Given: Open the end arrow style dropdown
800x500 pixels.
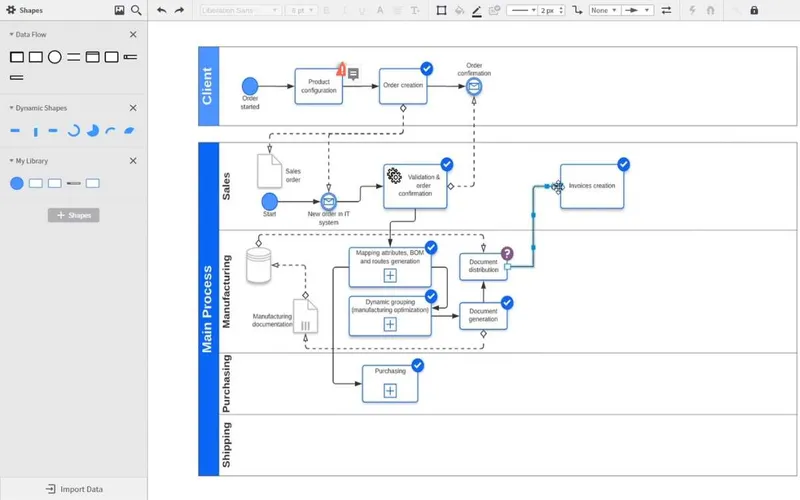Looking at the screenshot, I should pyautogui.click(x=638, y=10).
